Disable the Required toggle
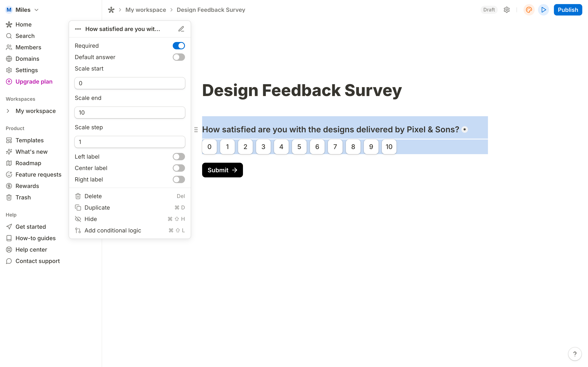This screenshot has height=367, width=588. point(179,45)
